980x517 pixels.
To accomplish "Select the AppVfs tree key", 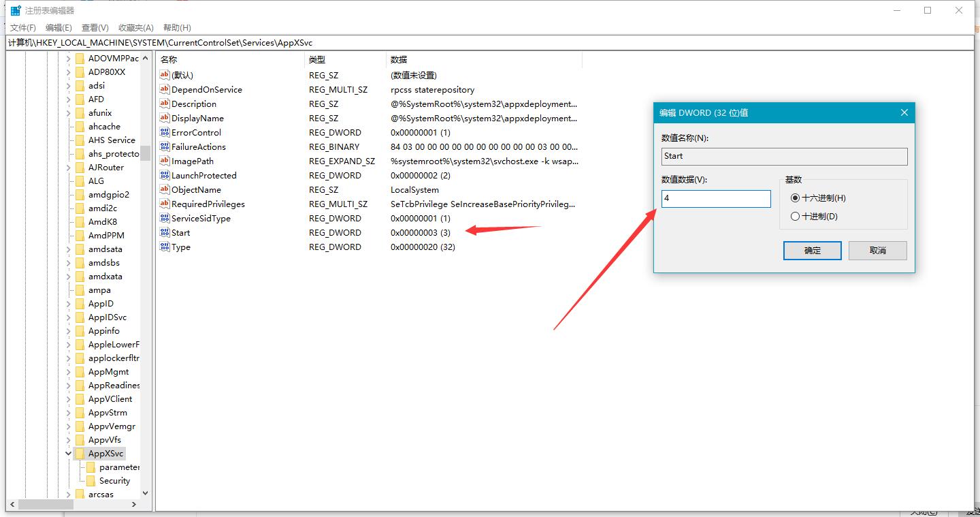I will coord(105,440).
